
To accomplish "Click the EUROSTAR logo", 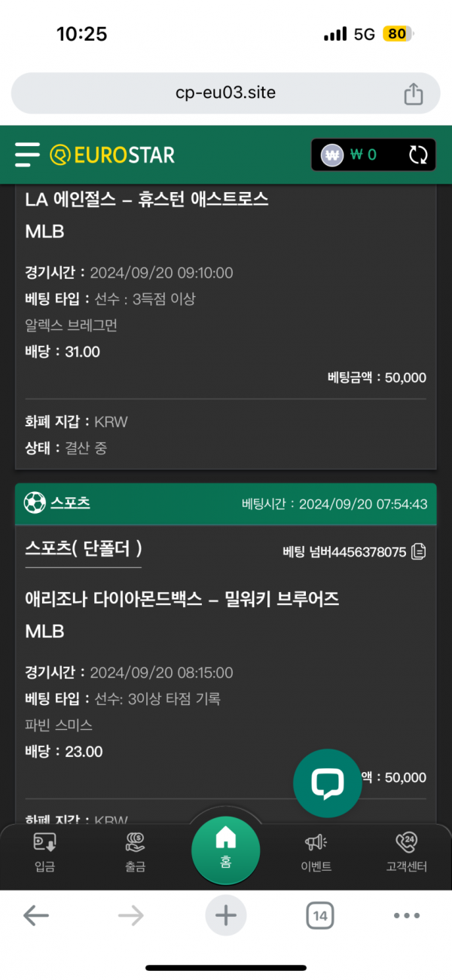I will click(112, 155).
